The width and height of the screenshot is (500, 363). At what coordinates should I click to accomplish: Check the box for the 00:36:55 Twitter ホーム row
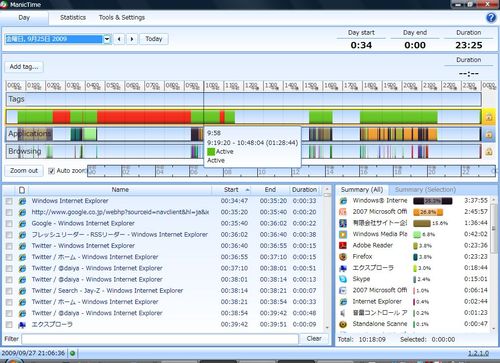[9, 257]
